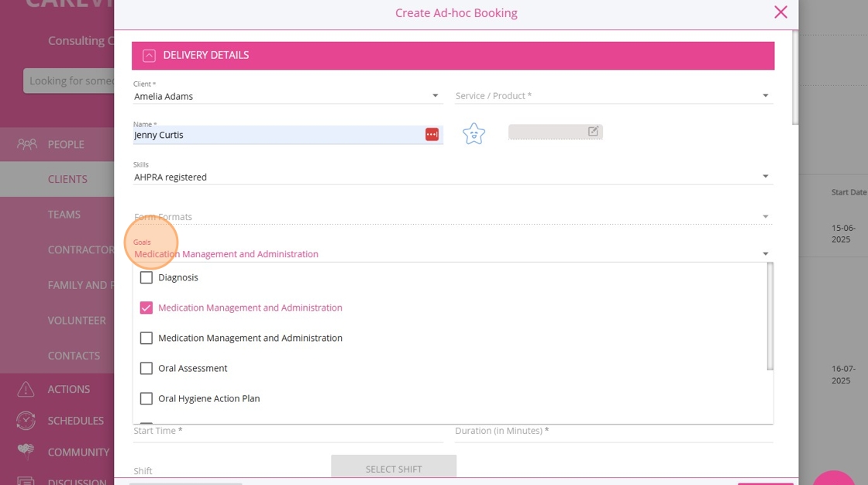The height and width of the screenshot is (485, 868).
Task: Open the Skills dropdown arrow
Action: tap(765, 177)
